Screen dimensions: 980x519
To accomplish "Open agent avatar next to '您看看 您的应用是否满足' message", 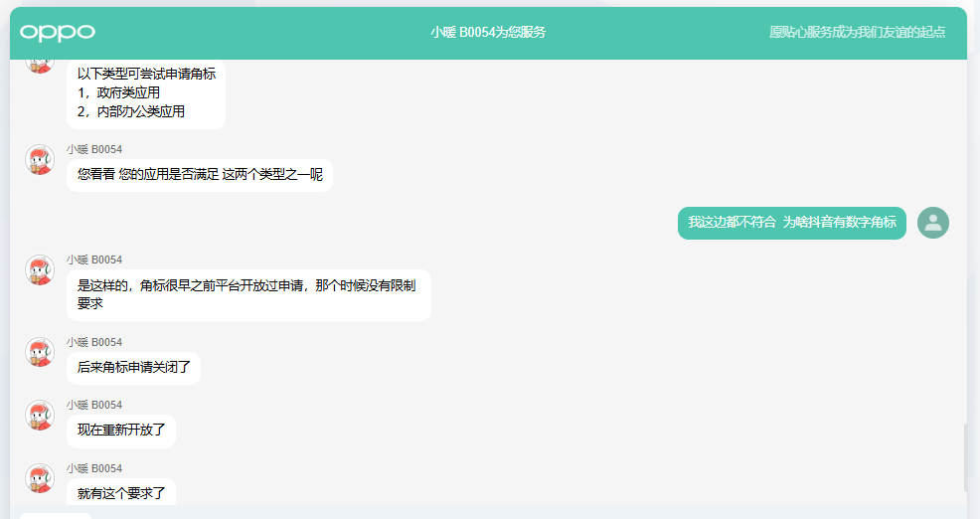I will (x=40, y=160).
